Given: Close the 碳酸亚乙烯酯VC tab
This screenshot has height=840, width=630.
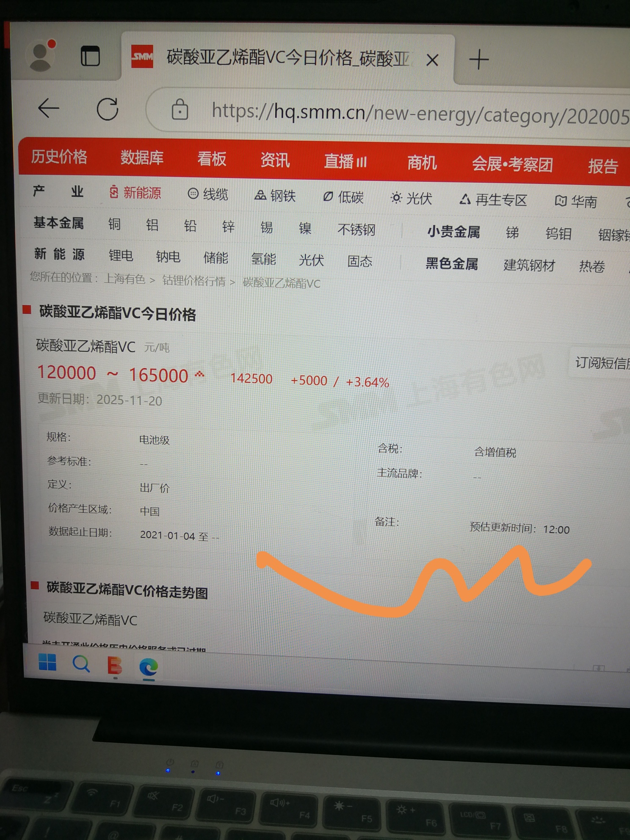Looking at the screenshot, I should coord(432,60).
